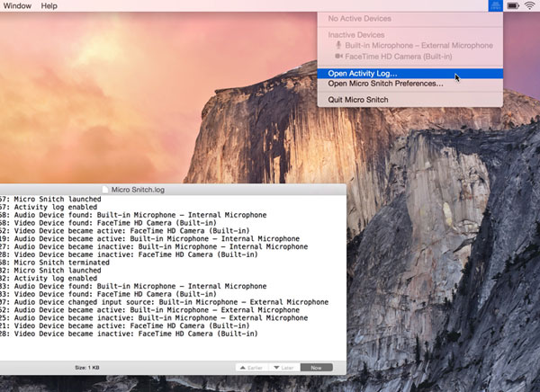Click the Size: 1 KB status text
Image resolution: width=540 pixels, height=392 pixels.
point(87,368)
